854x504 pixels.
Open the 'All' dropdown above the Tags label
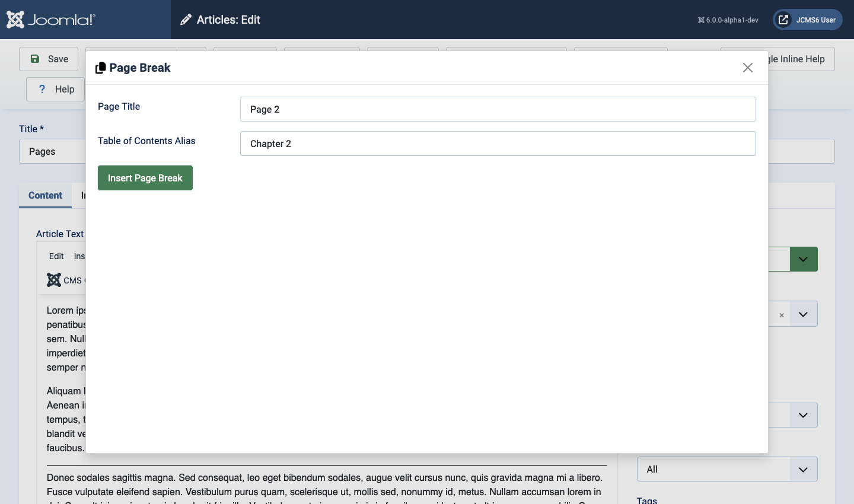click(726, 469)
